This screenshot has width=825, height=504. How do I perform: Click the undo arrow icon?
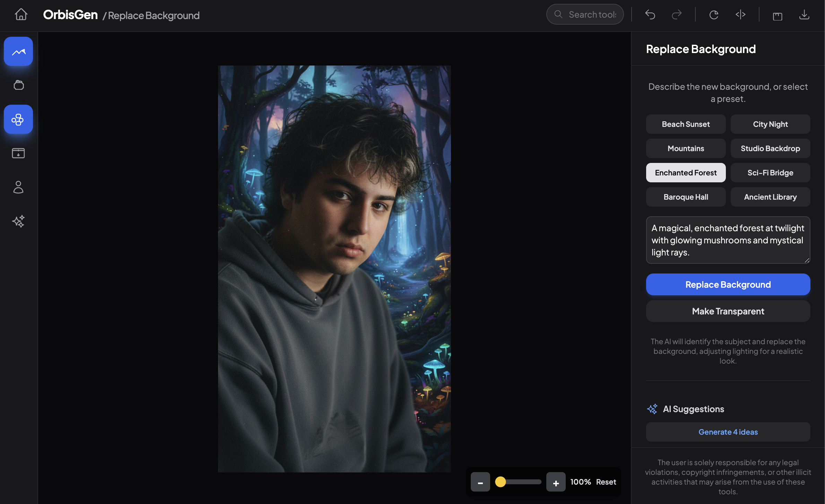click(650, 15)
